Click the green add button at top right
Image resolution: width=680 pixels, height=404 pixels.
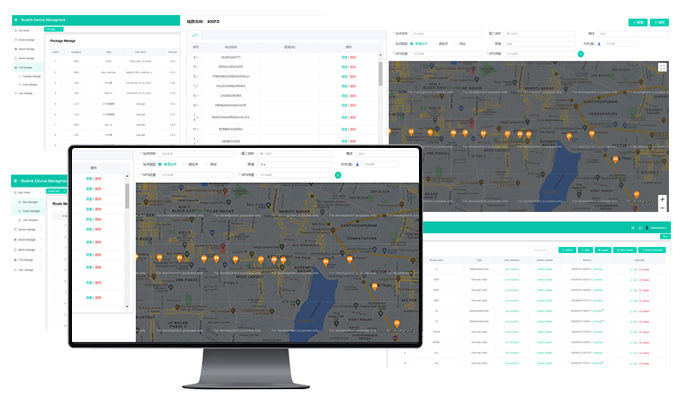636,22
